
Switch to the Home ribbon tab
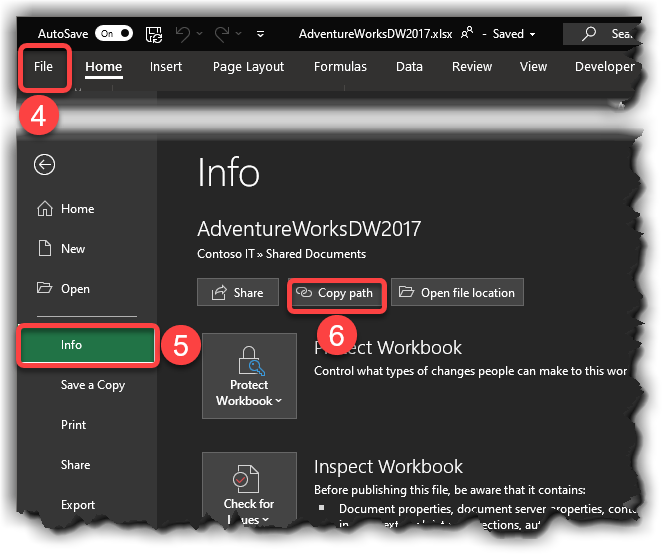pos(104,67)
